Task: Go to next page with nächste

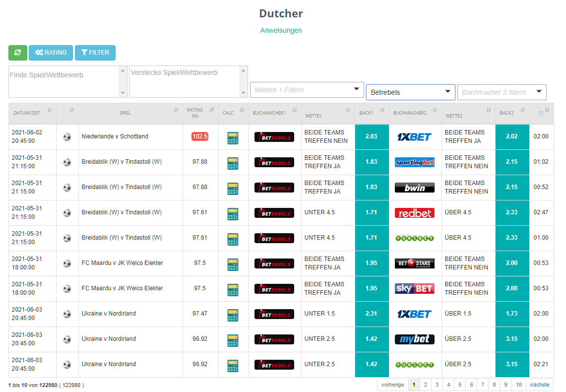Action: click(540, 385)
